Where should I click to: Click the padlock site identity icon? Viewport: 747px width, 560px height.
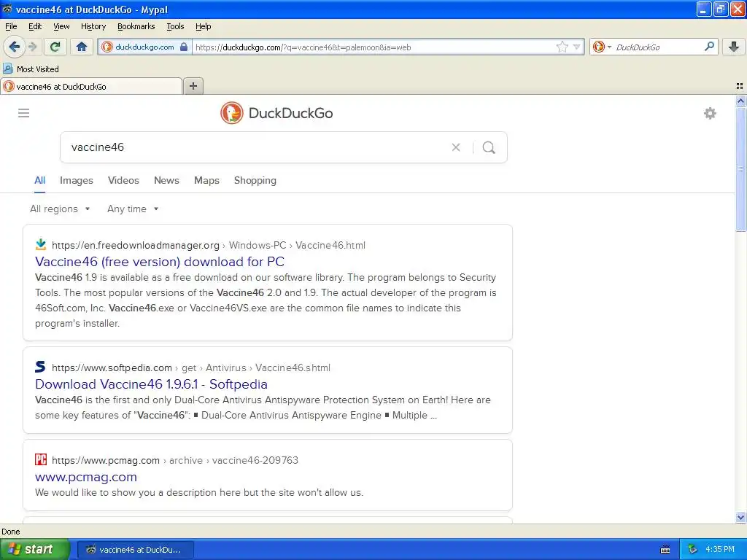coord(183,47)
